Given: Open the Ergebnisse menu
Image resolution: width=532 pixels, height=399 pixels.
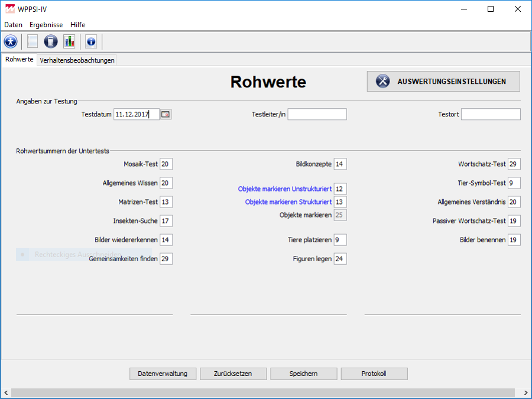Looking at the screenshot, I should tap(46, 25).
